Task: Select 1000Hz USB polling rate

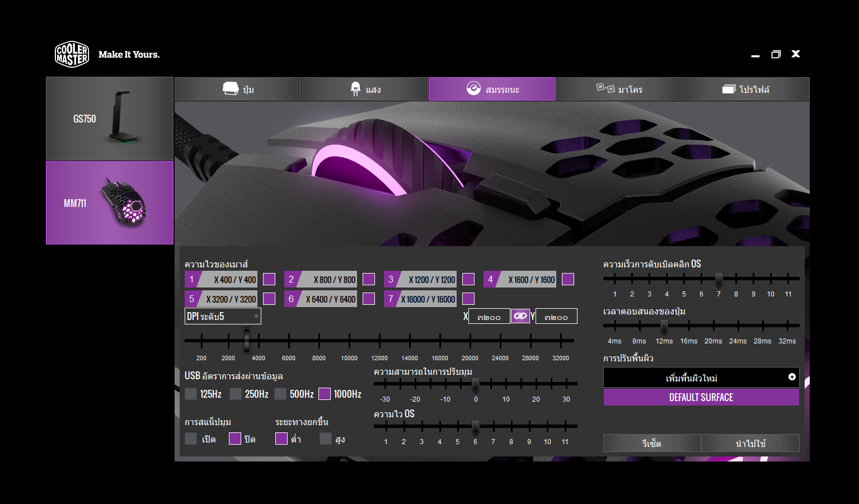Action: point(325,394)
